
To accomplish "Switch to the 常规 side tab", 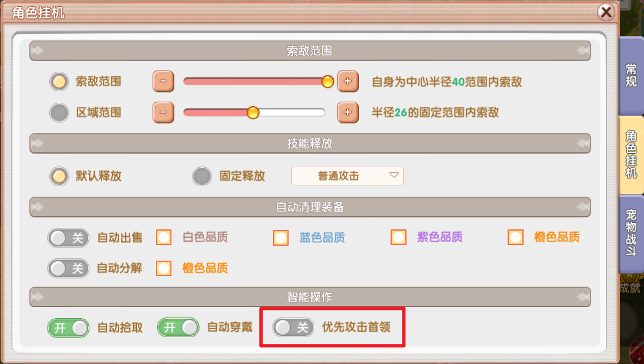I will pos(631,75).
